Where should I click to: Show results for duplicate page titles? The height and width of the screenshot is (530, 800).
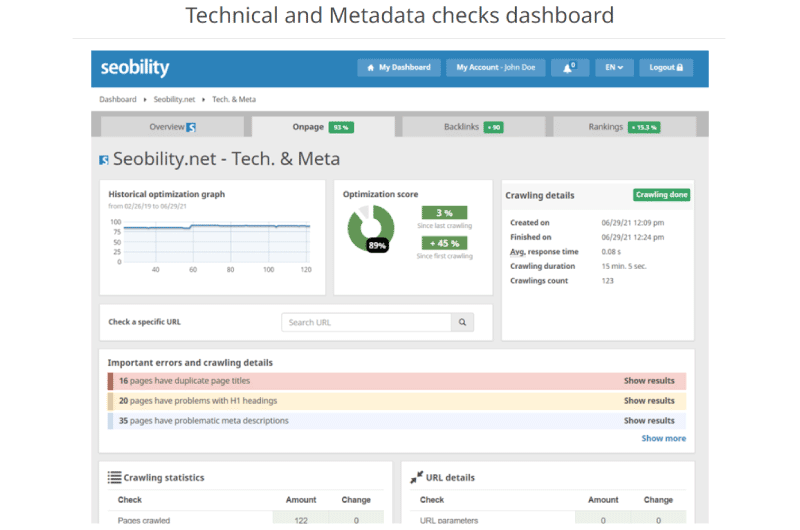pyautogui.click(x=649, y=381)
